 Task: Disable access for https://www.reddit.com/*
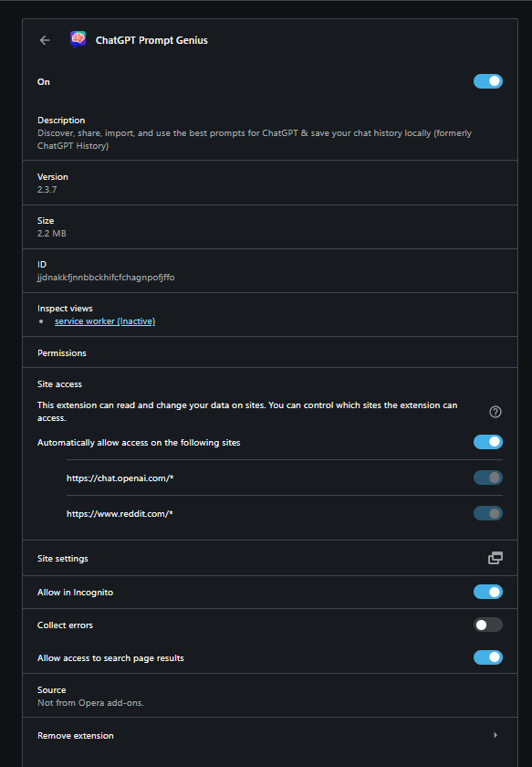(x=487, y=512)
